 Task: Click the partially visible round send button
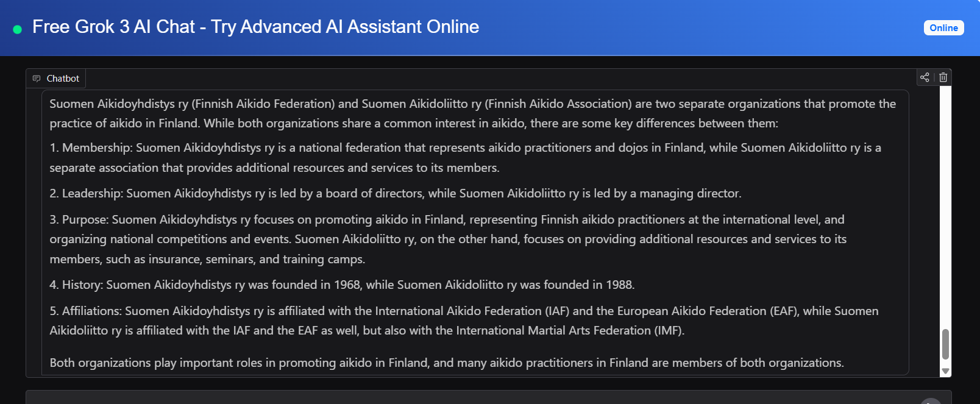pos(931,401)
